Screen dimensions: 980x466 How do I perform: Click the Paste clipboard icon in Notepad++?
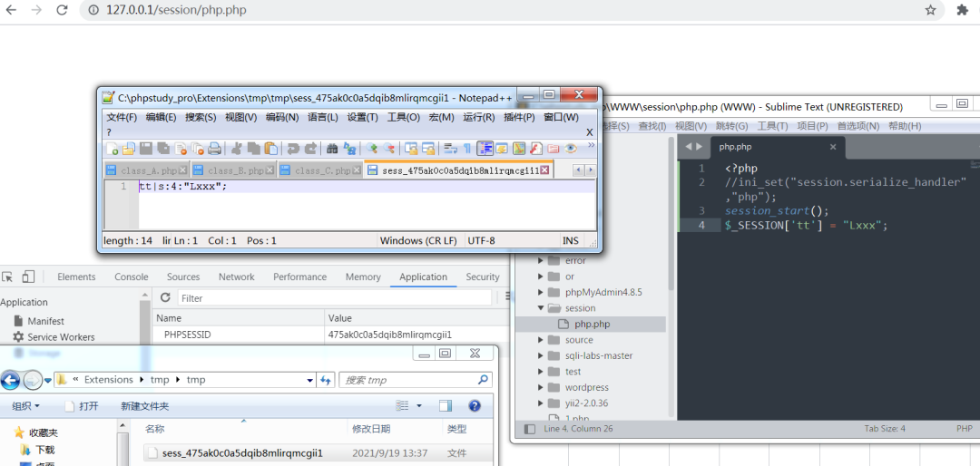pos(271,149)
